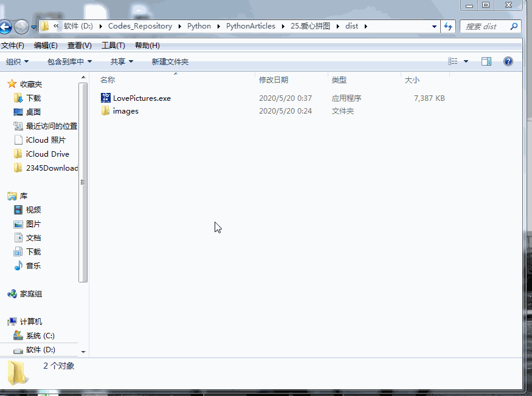Expand address bar previous locations dropdown
This screenshot has width=532, height=396.
[434, 27]
